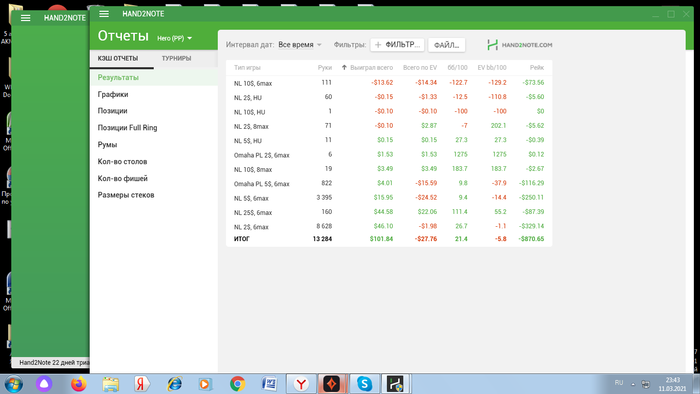
Task: Open Firefox from the taskbar
Action: coord(79,384)
